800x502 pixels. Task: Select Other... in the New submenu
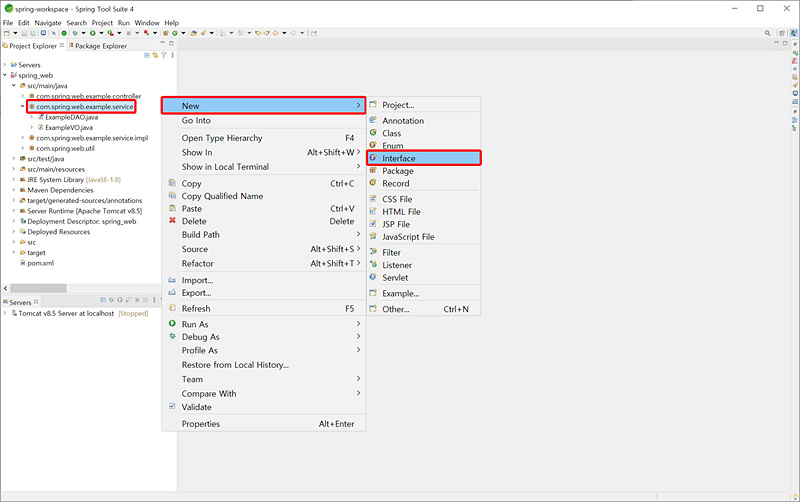423,309
